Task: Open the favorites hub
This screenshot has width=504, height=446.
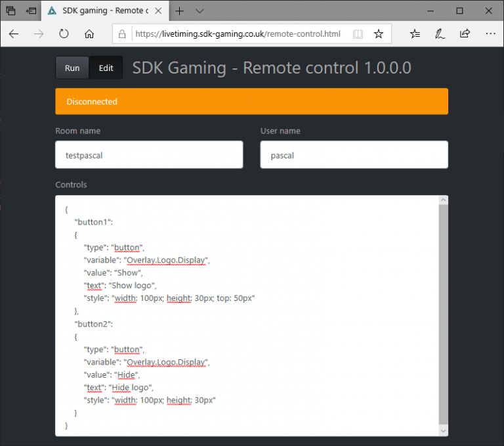Action: click(415, 33)
